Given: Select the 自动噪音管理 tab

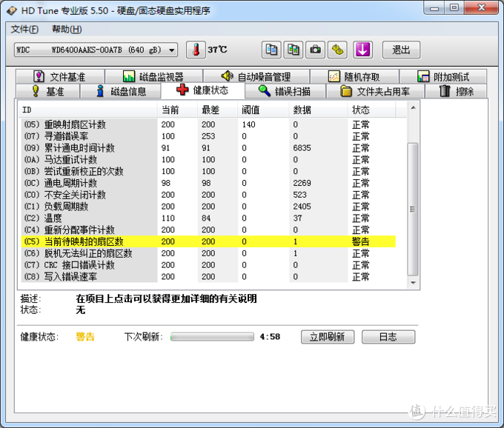Looking at the screenshot, I should pos(256,77).
